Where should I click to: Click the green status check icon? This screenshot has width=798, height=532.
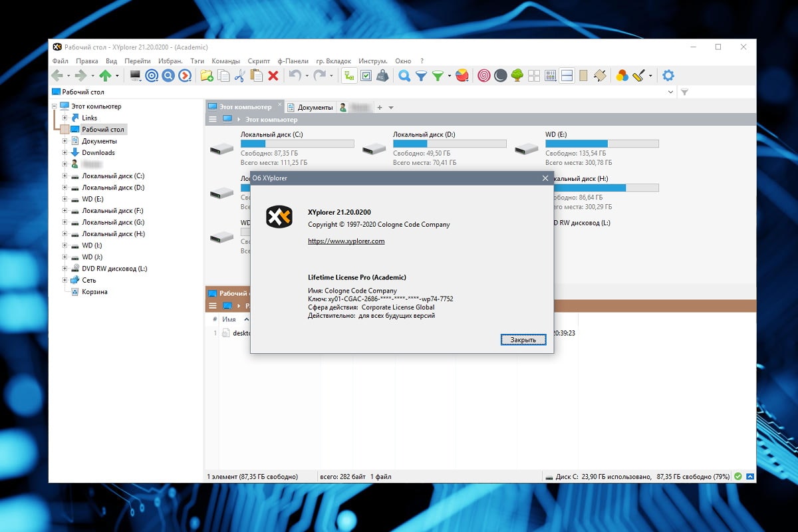(737, 476)
